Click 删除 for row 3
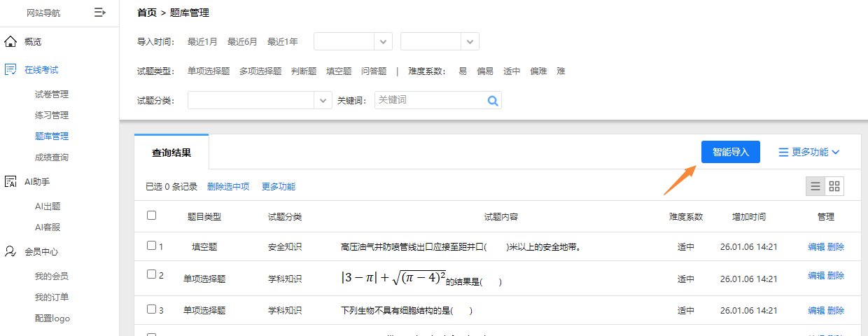The image size is (868, 336). [x=836, y=310]
